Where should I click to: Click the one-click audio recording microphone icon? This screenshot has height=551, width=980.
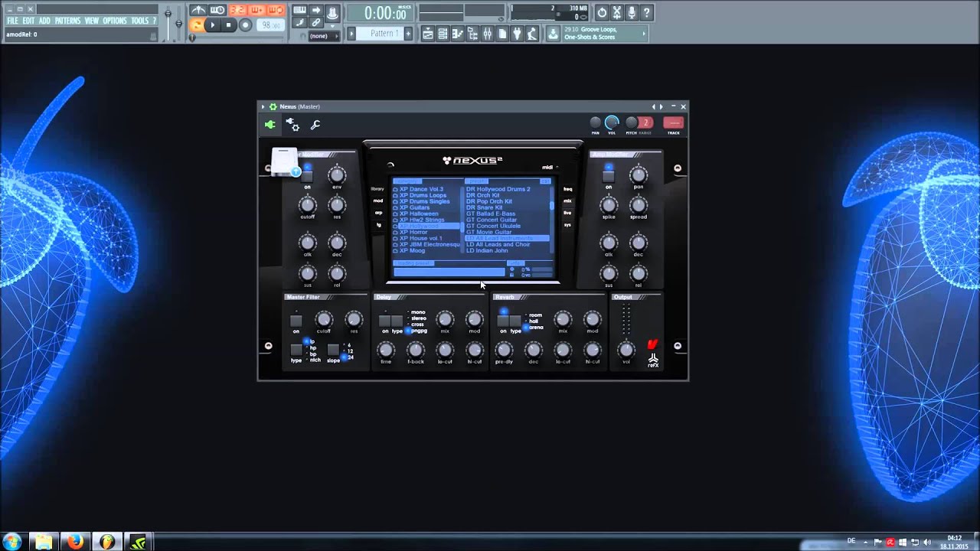(632, 12)
